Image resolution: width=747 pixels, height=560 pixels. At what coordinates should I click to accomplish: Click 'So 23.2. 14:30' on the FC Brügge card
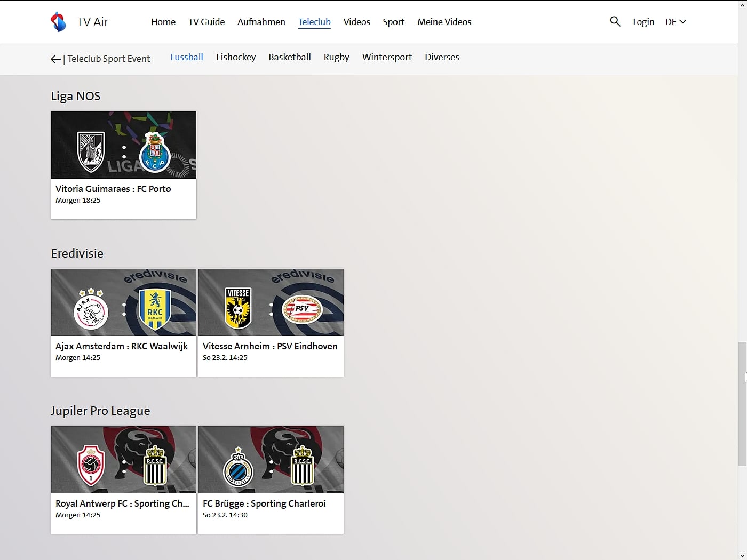point(225,515)
